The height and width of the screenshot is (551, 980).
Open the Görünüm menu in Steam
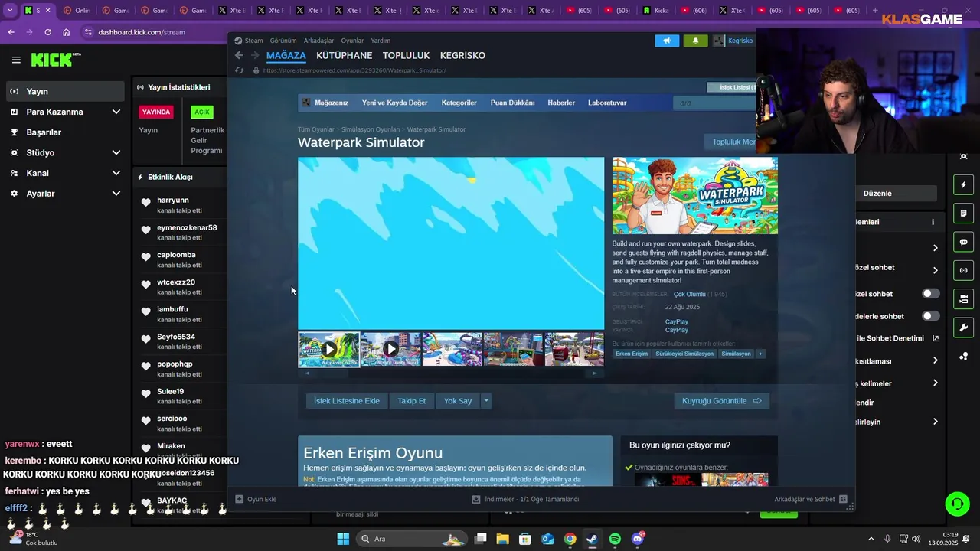283,41
